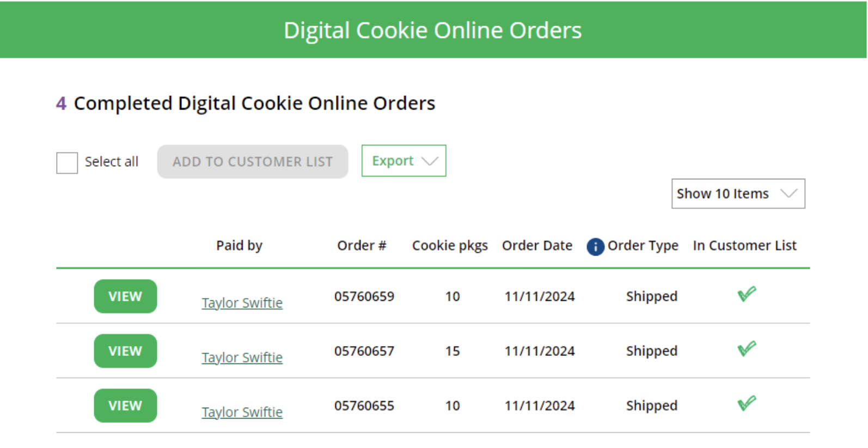The height and width of the screenshot is (448, 868).
Task: Click customer list checkmark for order 05760657
Action: coord(747,349)
